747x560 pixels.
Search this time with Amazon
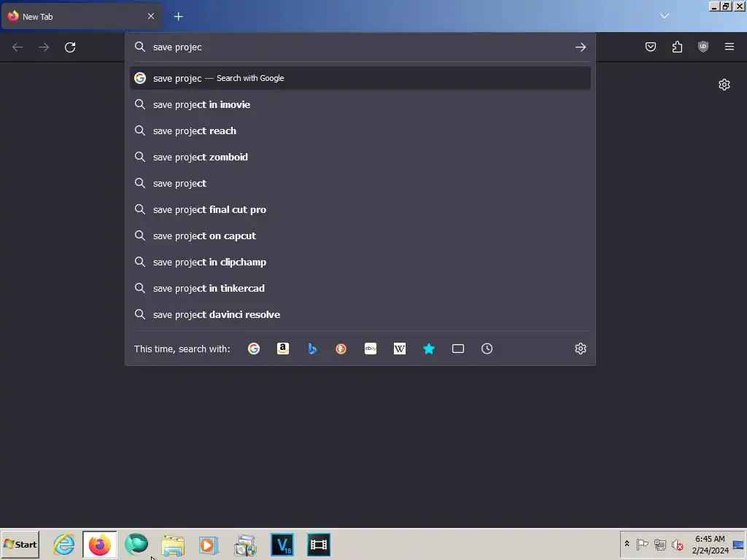point(283,349)
